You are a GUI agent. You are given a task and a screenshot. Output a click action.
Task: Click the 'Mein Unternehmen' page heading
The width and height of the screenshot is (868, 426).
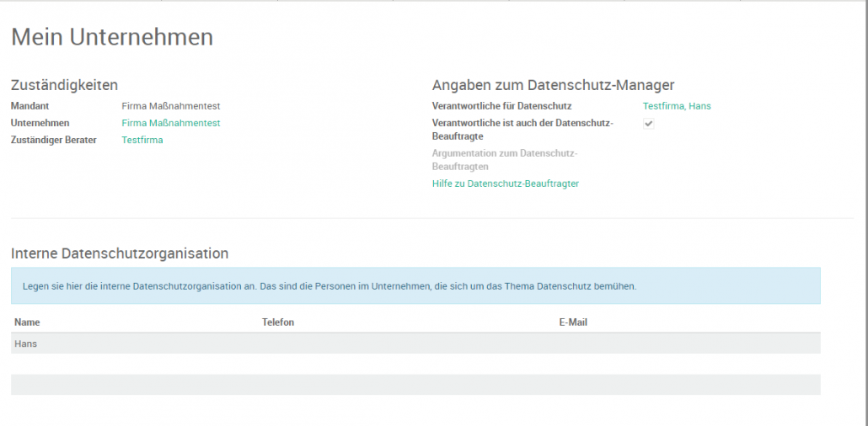point(112,37)
